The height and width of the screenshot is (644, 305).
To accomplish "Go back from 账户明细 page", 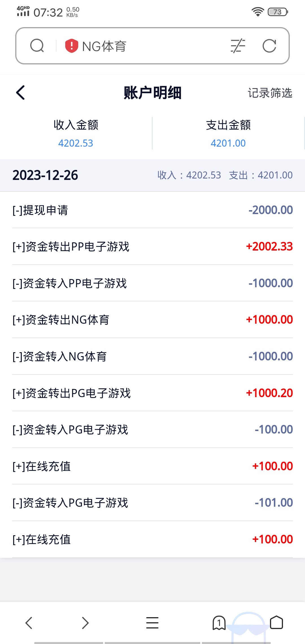I will pyautogui.click(x=21, y=93).
